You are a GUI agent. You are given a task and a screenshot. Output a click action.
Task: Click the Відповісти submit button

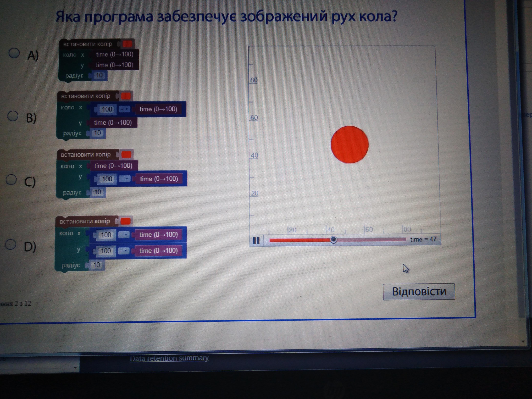[x=419, y=291]
